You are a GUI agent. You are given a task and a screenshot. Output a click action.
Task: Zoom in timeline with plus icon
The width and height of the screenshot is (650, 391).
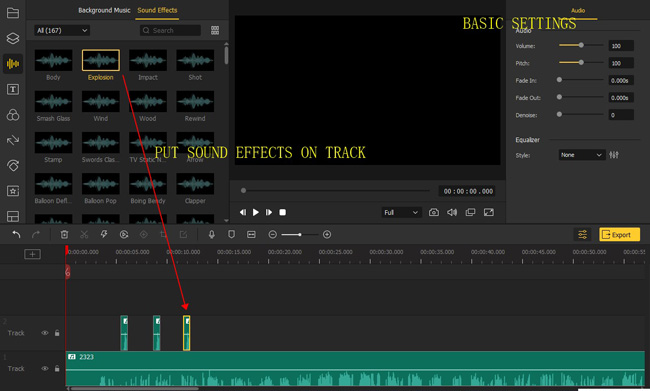[327, 235]
